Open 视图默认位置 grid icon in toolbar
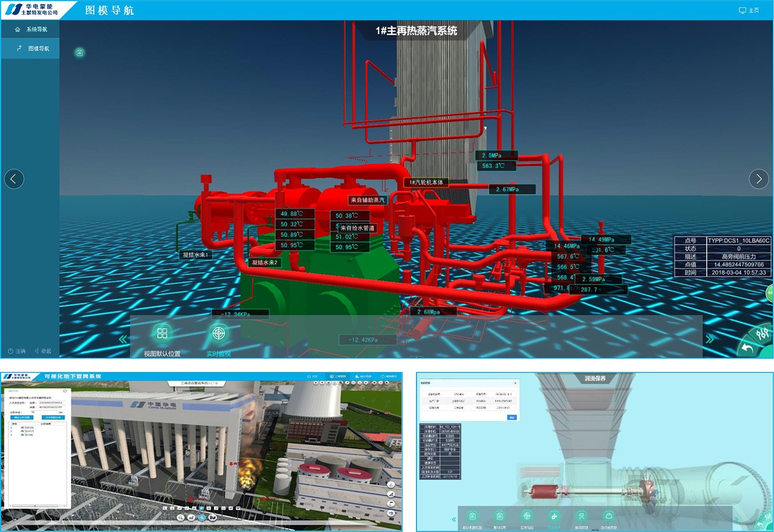This screenshot has height=532, width=774. pos(162,333)
